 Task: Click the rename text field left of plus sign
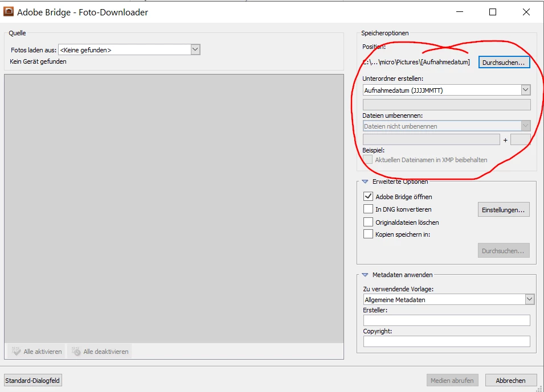pyautogui.click(x=431, y=140)
